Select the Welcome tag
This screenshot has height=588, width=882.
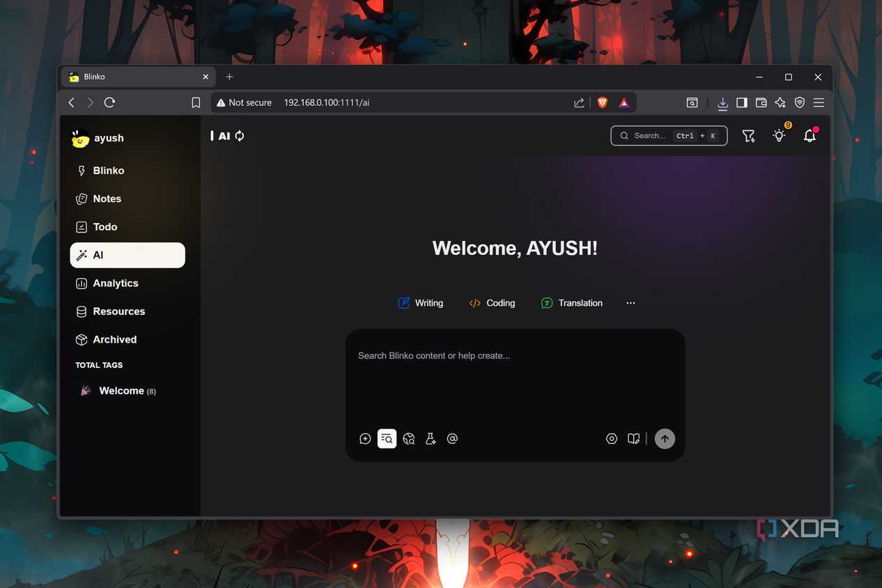tap(127, 391)
